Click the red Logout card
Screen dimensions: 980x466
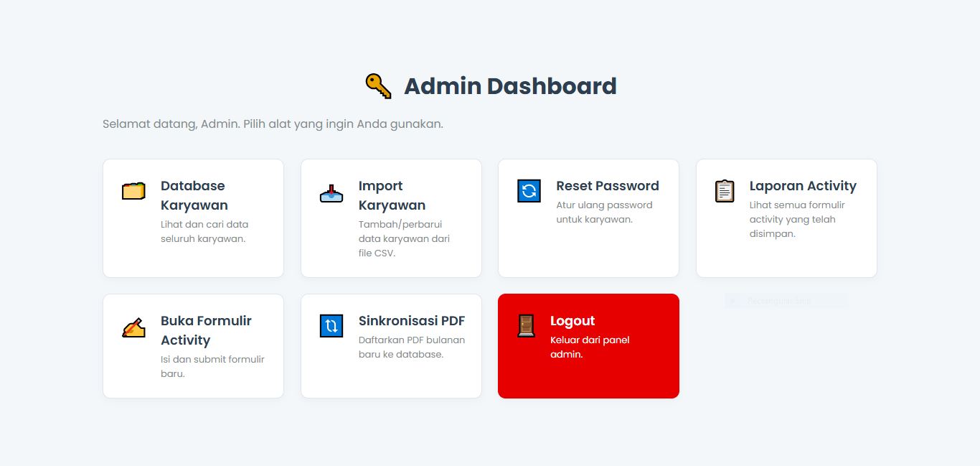pos(588,345)
